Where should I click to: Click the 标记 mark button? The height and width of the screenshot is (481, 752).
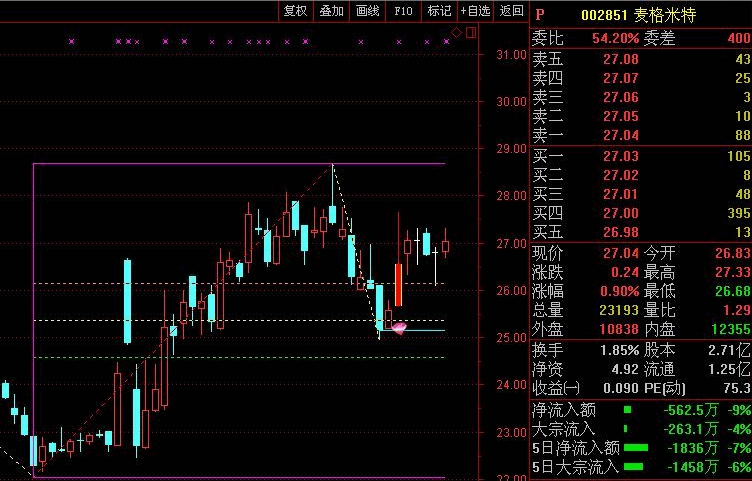tap(439, 11)
